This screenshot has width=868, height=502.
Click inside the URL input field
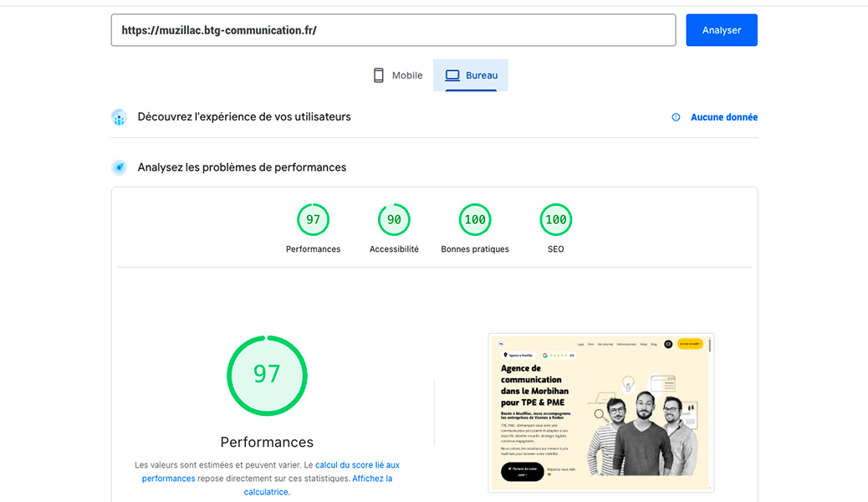point(393,29)
